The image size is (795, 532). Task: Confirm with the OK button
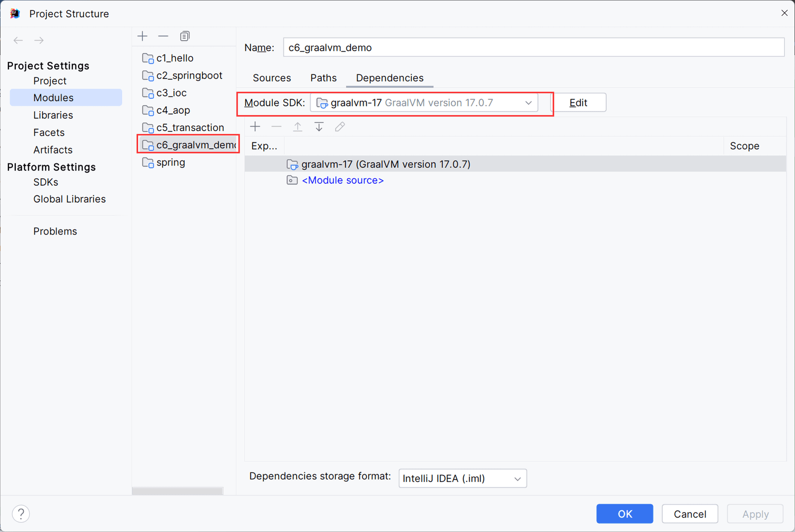625,514
